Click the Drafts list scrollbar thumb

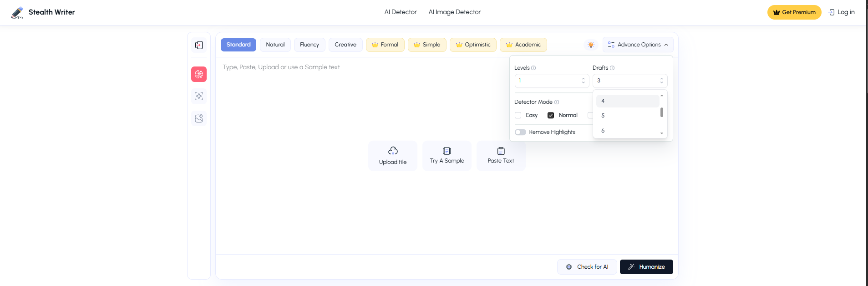point(662,112)
